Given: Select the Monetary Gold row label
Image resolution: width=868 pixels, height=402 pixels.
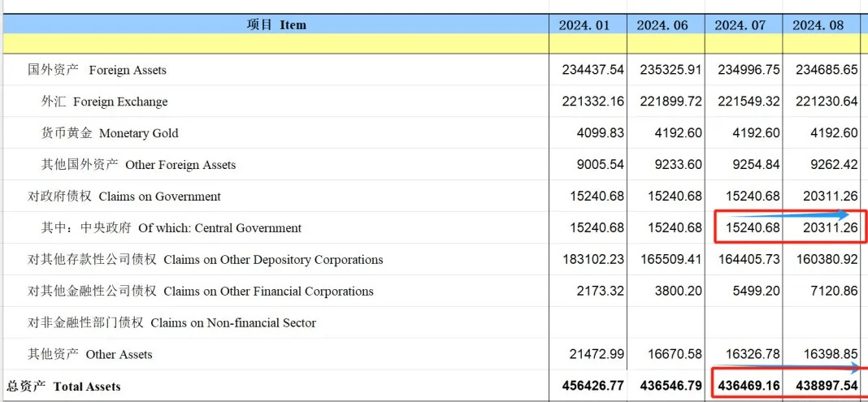Looking at the screenshot, I should pos(110,133).
